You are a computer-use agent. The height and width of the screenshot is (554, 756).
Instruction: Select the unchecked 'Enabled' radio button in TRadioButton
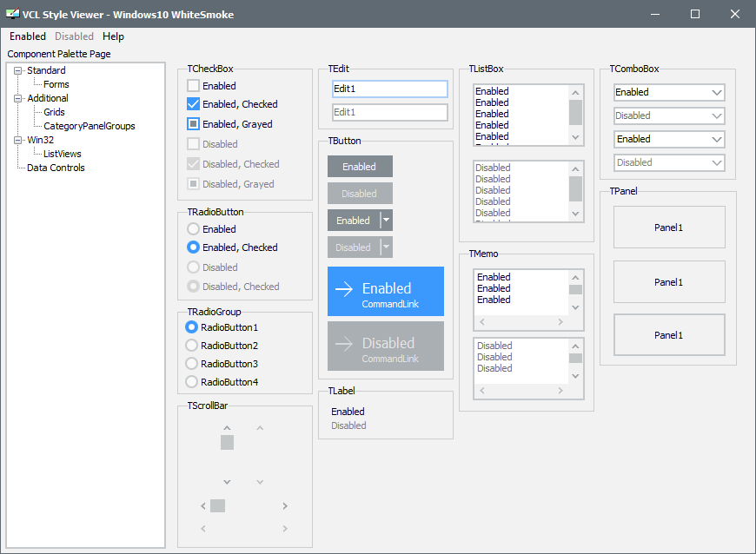tap(193, 229)
